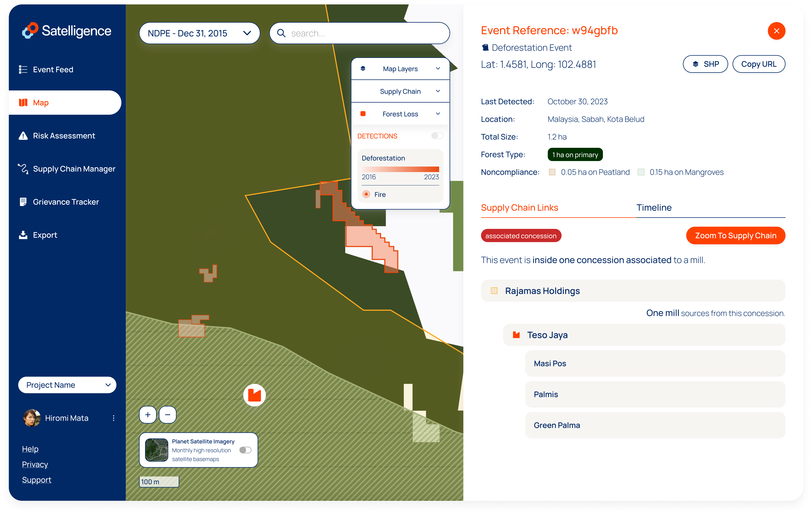
Task: Click the Export download icon
Action: tap(23, 235)
